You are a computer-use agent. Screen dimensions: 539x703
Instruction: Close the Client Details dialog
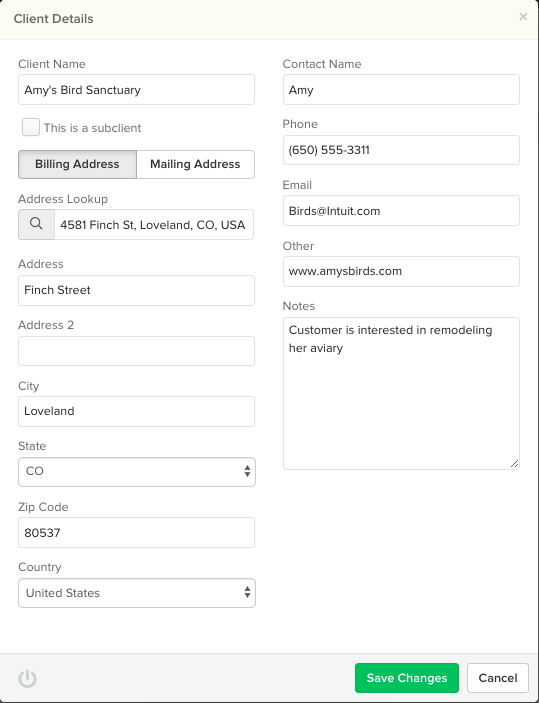[x=523, y=17]
